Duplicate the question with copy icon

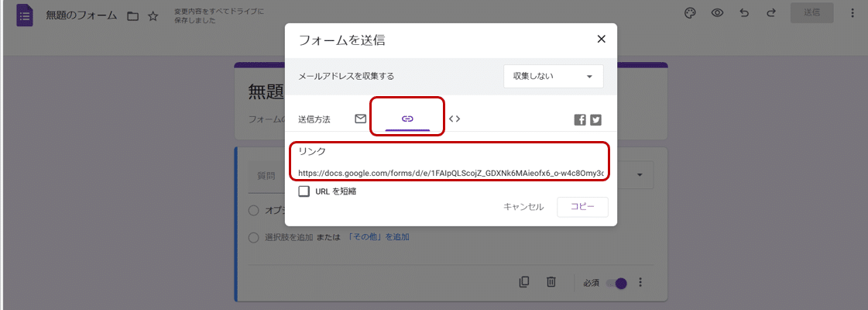pyautogui.click(x=524, y=282)
